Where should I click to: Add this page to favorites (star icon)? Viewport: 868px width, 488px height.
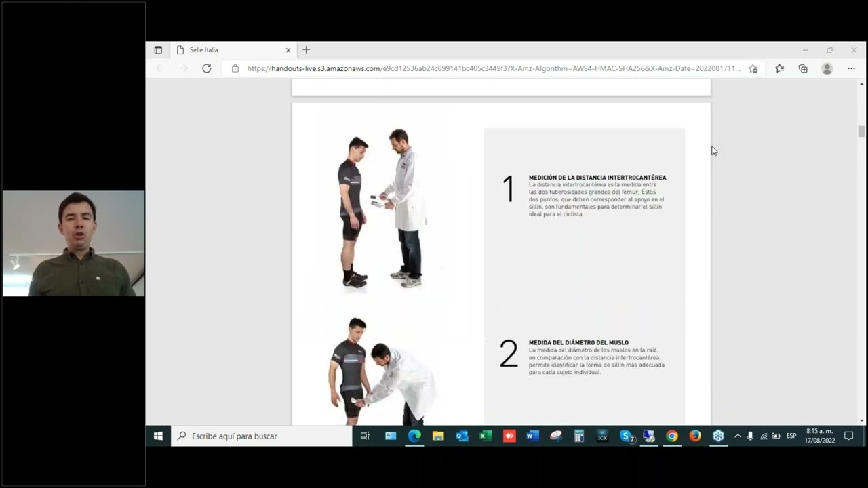click(x=753, y=68)
